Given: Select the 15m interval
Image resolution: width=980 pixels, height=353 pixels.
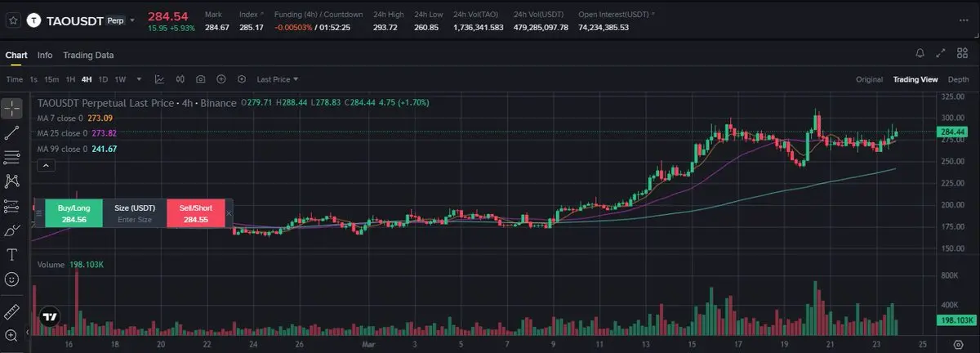Looking at the screenshot, I should (x=51, y=79).
